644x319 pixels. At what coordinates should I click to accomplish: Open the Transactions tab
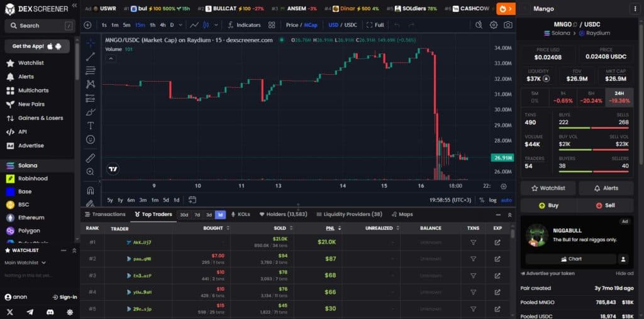(x=105, y=214)
